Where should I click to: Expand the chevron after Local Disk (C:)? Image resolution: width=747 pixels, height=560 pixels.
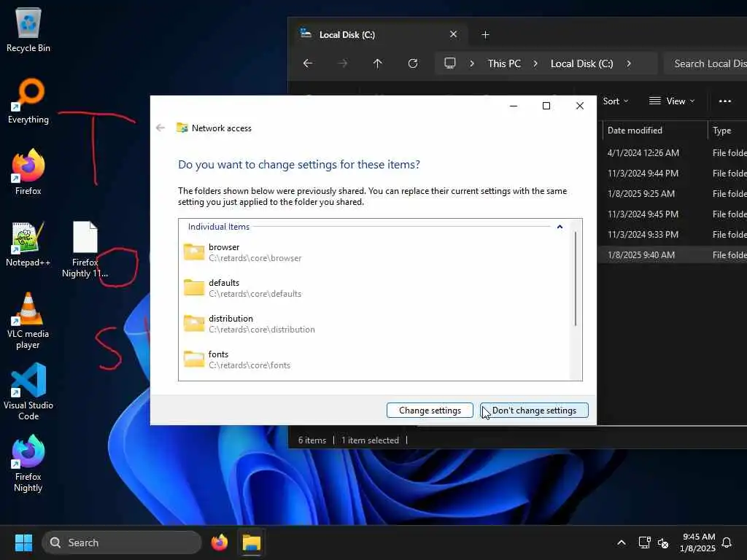coord(628,63)
